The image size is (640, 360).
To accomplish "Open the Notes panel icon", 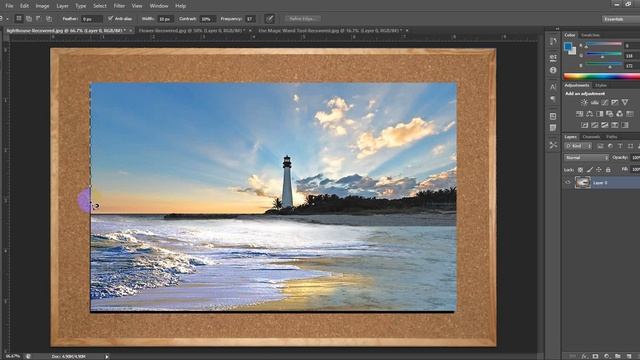I will [553, 116].
